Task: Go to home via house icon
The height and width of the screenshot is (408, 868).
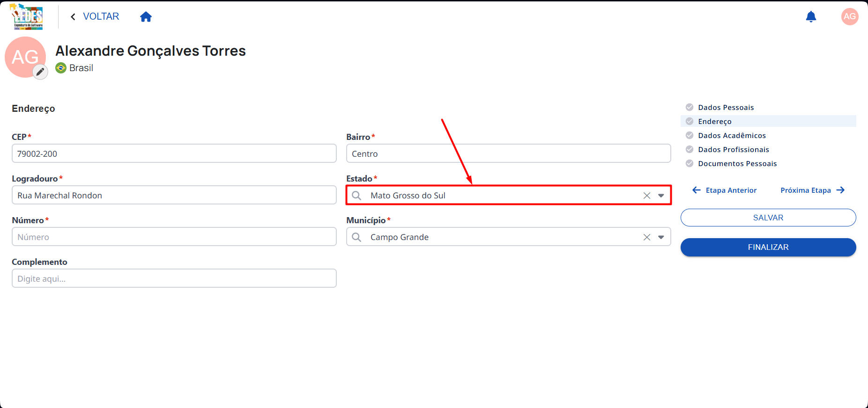Action: tap(146, 17)
